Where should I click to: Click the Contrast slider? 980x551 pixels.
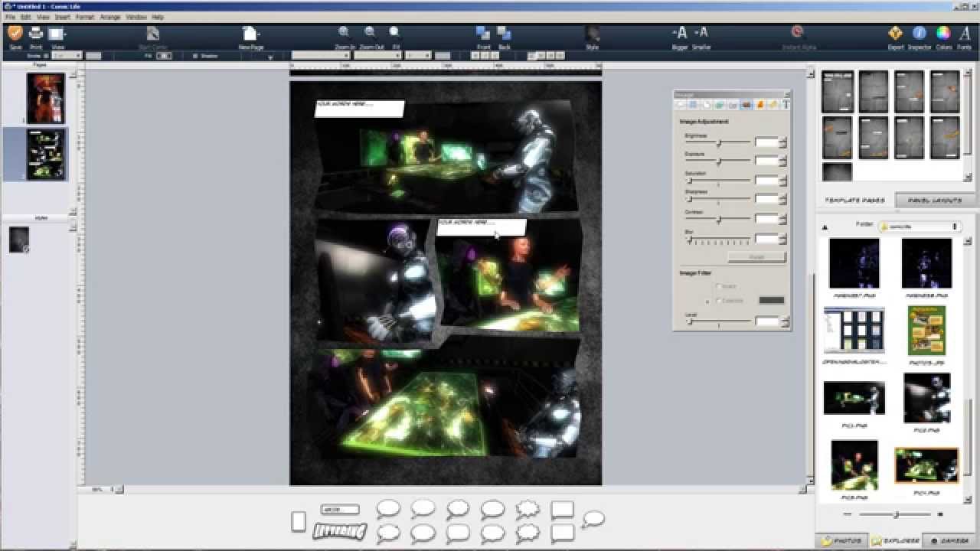tap(717, 220)
